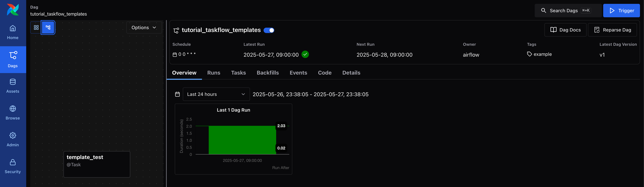
Task: Open Assets from the sidebar
Action: [x=13, y=86]
